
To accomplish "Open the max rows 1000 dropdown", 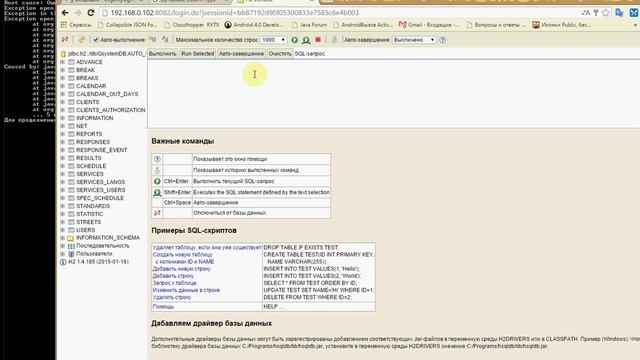I will tap(273, 40).
